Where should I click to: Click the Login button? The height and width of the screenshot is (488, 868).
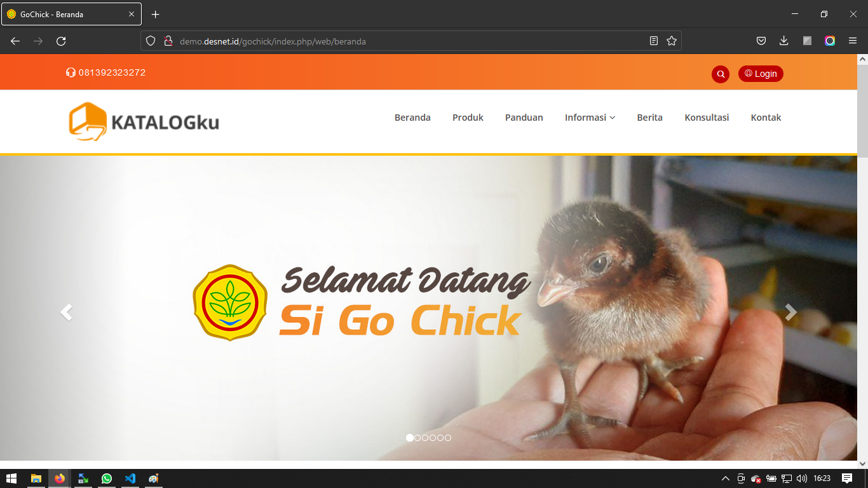pos(761,74)
